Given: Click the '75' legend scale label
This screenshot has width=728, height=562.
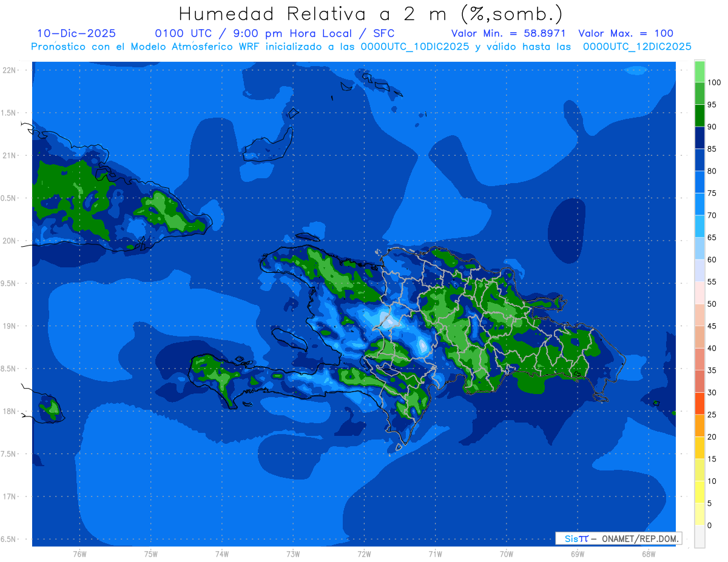Looking at the screenshot, I should click(x=712, y=193).
